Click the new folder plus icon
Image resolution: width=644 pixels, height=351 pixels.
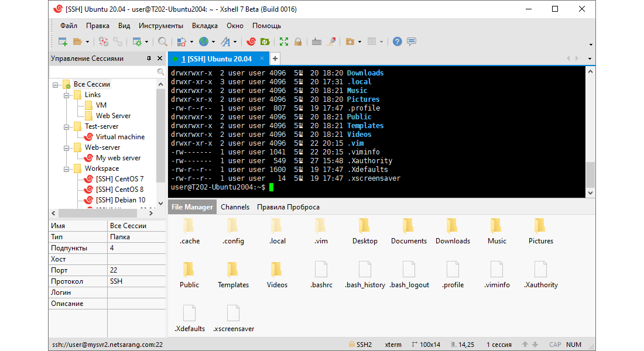pyautogui.click(x=350, y=42)
